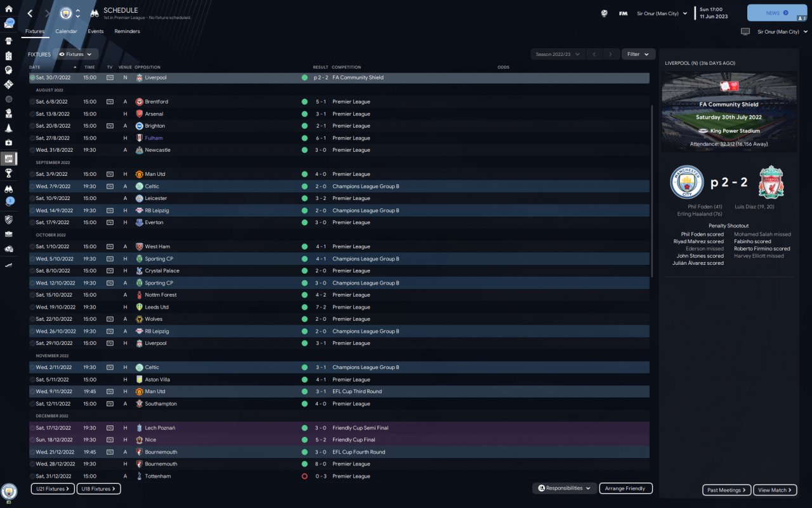812x508 pixels.
Task: Toggle the check circle on Everton fixture row
Action: tap(32, 222)
